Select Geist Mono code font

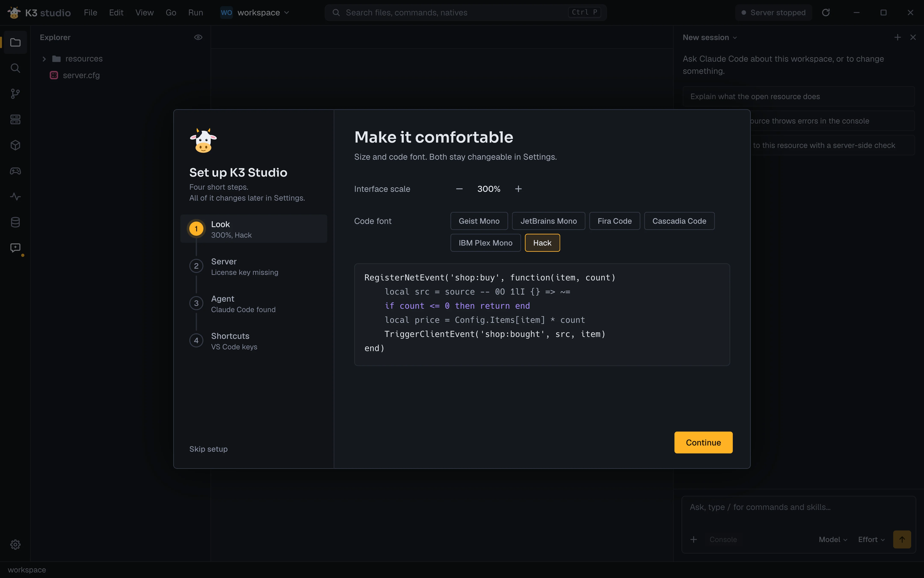pos(479,221)
